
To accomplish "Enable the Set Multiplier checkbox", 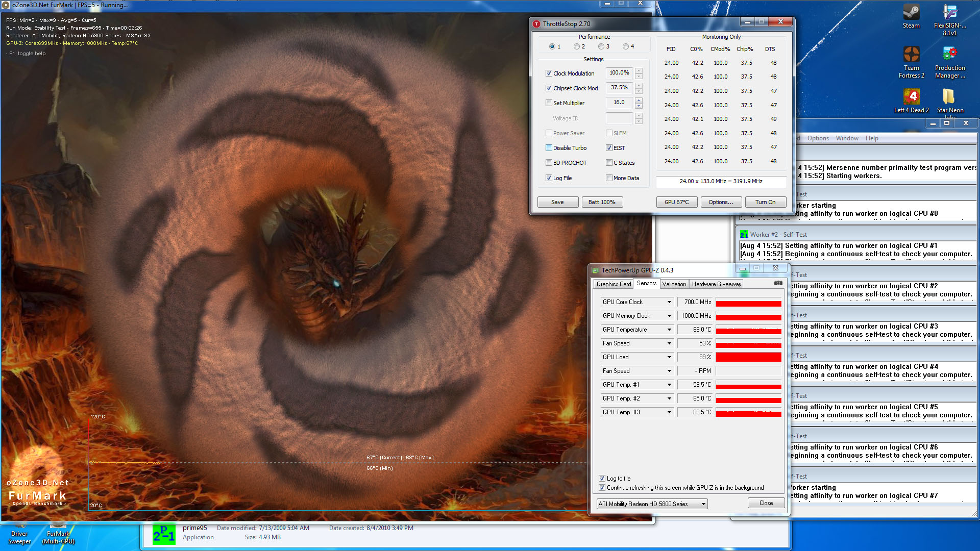I will (549, 103).
